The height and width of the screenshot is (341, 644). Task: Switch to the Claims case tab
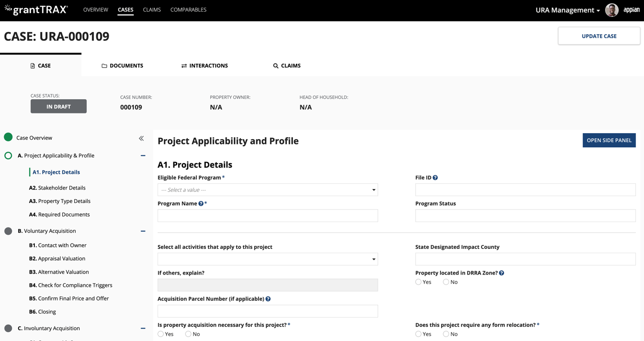287,65
